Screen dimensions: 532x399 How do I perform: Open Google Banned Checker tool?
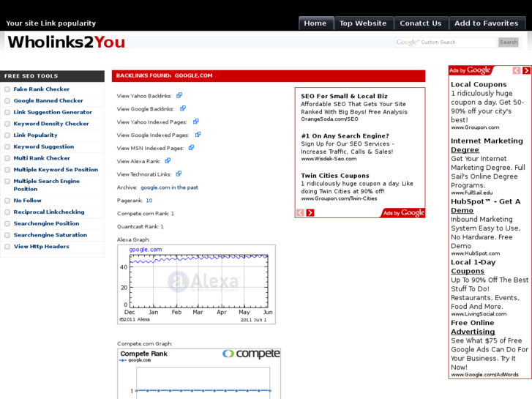[x=48, y=100]
